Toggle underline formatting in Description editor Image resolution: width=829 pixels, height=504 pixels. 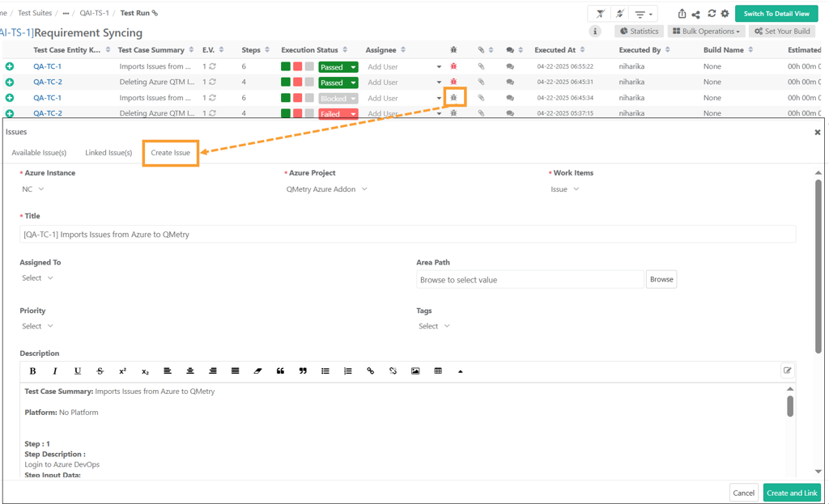click(77, 371)
